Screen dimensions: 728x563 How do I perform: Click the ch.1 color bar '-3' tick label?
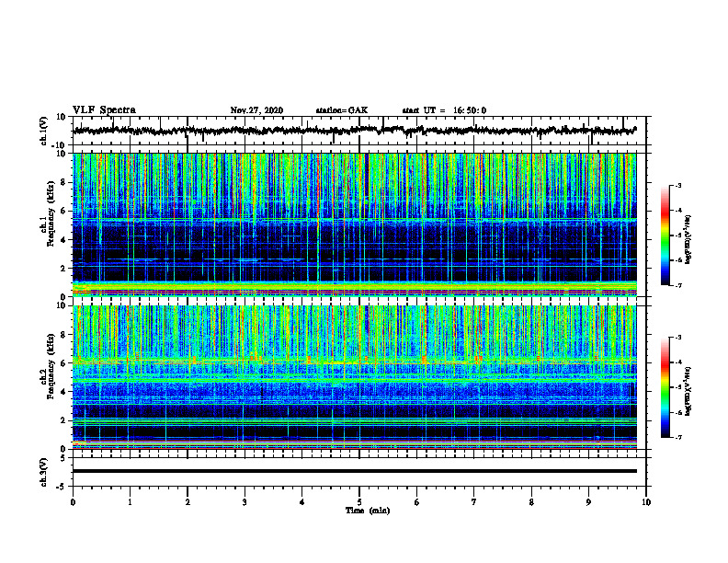(678, 185)
